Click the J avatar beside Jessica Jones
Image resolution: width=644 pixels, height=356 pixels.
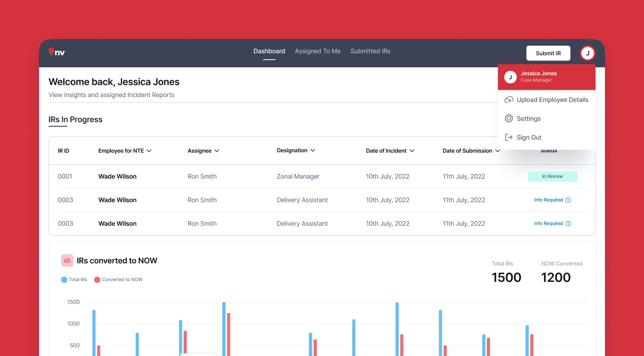point(511,77)
